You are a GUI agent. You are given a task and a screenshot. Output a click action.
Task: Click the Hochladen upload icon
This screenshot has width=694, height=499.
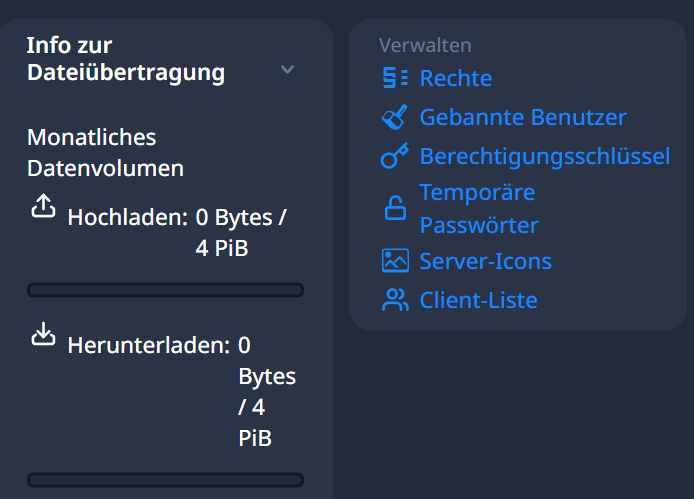coord(43,206)
